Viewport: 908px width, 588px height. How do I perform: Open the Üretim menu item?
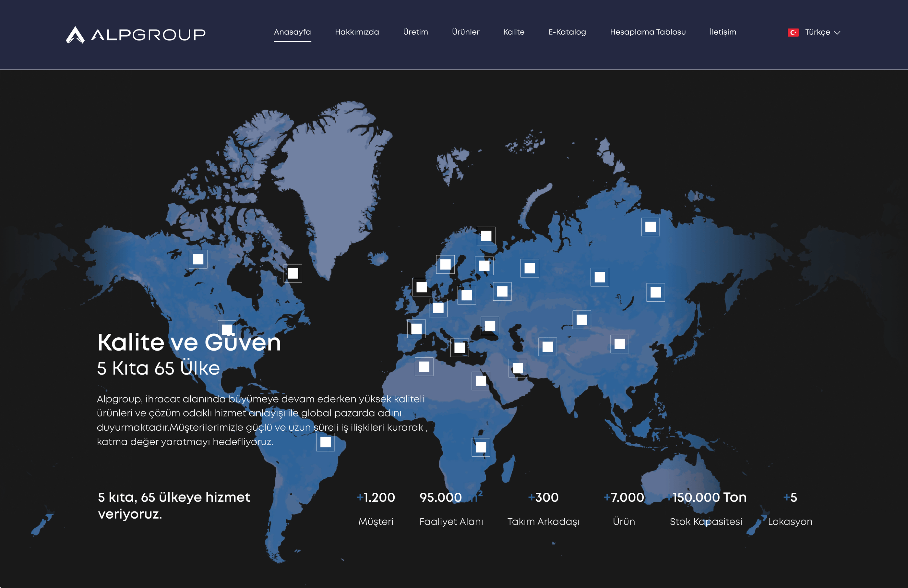pyautogui.click(x=415, y=32)
